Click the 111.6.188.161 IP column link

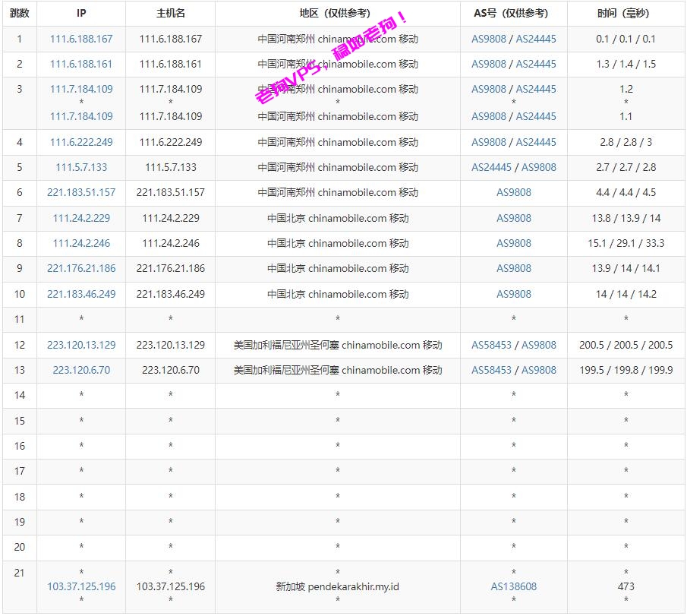pos(81,64)
